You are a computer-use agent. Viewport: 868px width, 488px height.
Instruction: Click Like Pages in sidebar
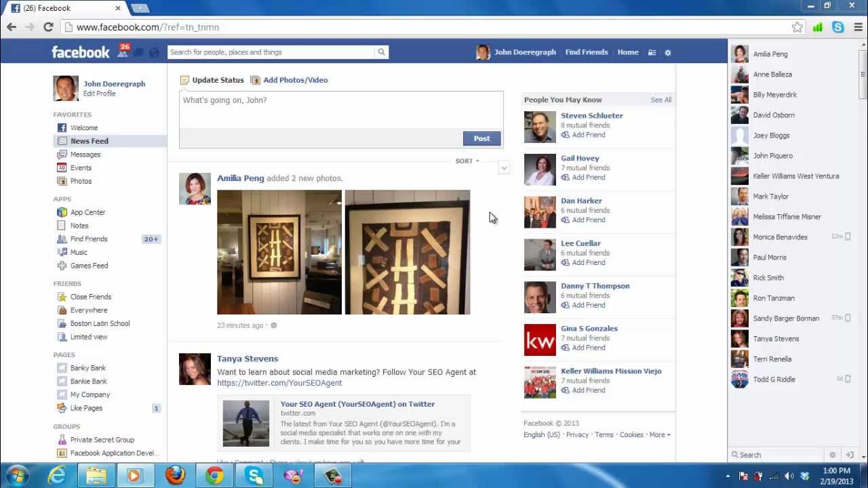[x=86, y=408]
